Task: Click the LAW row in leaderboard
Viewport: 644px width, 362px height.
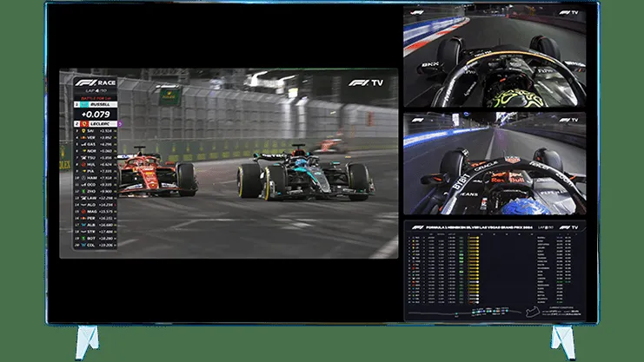Action: point(96,198)
